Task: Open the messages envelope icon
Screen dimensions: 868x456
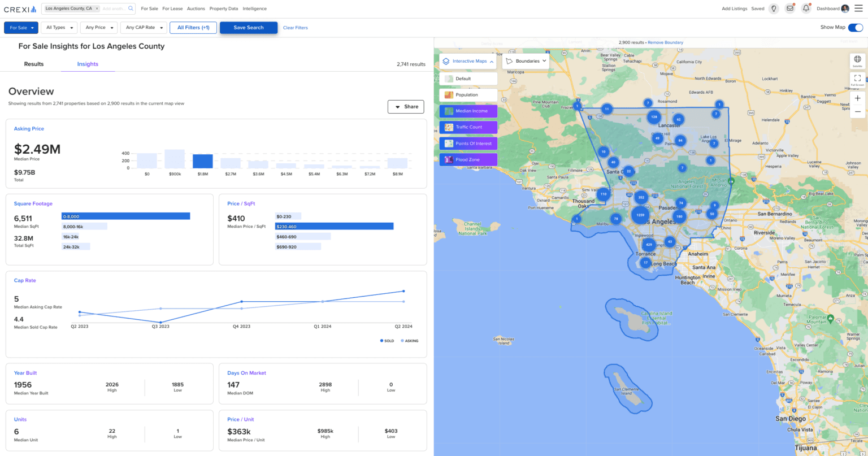Action: coord(789,8)
